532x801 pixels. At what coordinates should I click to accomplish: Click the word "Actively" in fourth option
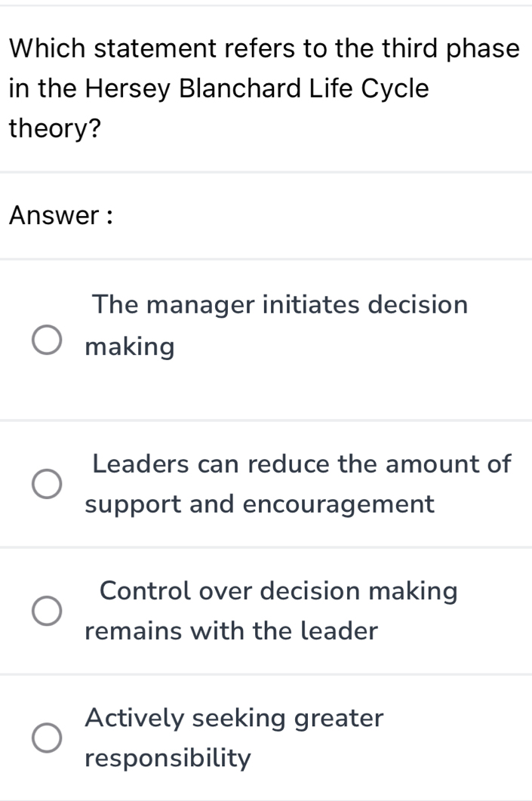[x=136, y=717]
